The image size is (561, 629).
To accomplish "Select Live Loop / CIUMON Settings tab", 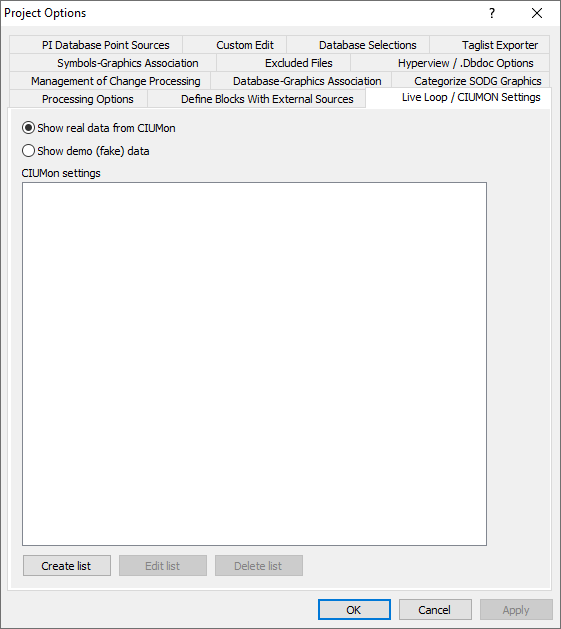I will [x=459, y=97].
